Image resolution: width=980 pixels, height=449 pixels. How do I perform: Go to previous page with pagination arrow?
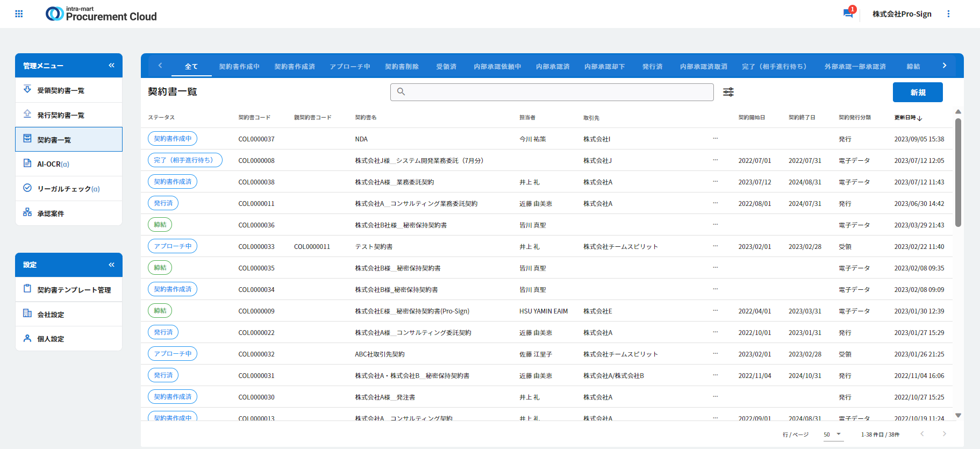921,434
